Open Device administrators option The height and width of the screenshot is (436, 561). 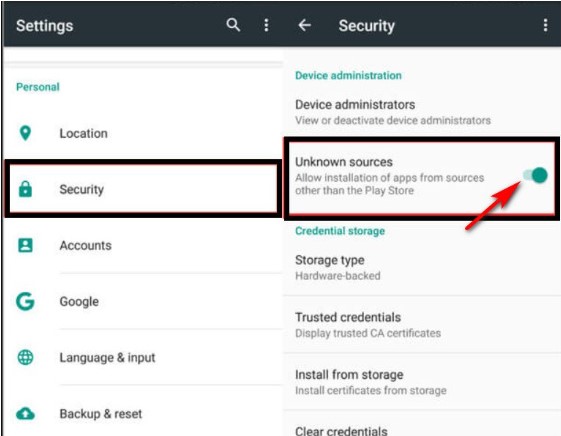click(422, 112)
